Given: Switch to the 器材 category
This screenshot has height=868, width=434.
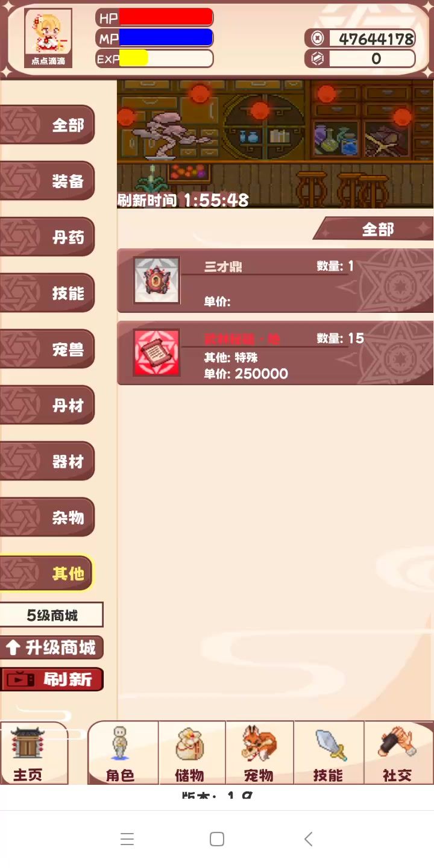Looking at the screenshot, I should 48,461.
